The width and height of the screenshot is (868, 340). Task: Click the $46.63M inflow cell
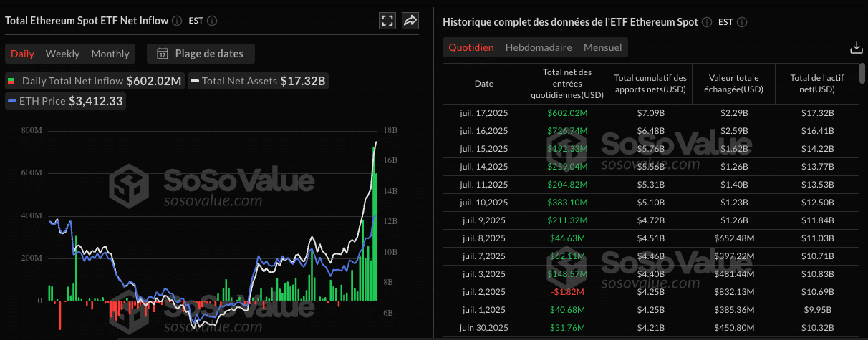pyautogui.click(x=567, y=238)
